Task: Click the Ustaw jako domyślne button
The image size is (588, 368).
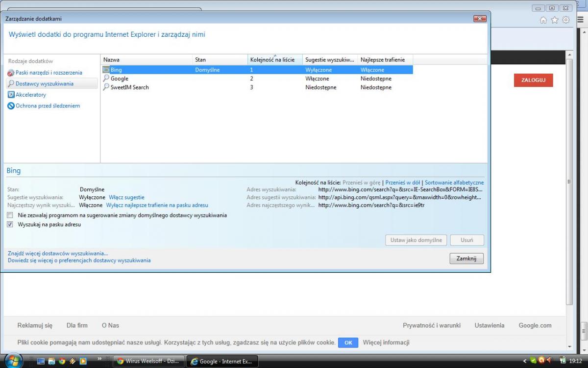Action: [416, 240]
